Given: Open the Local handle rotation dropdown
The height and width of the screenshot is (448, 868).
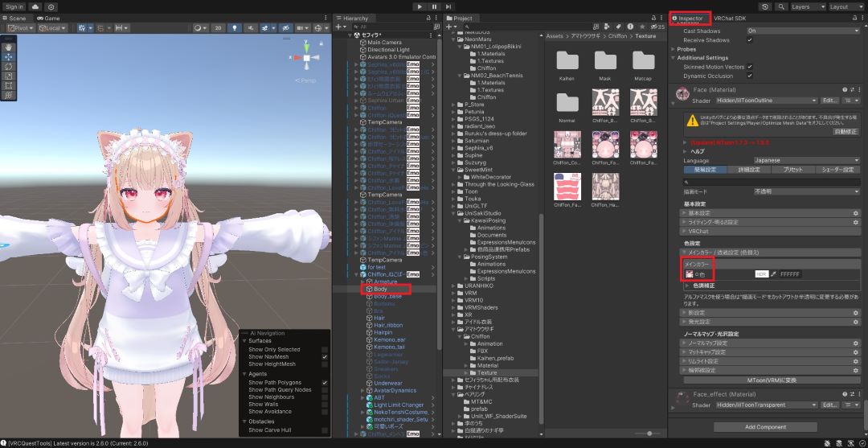Looking at the screenshot, I should tap(52, 27).
